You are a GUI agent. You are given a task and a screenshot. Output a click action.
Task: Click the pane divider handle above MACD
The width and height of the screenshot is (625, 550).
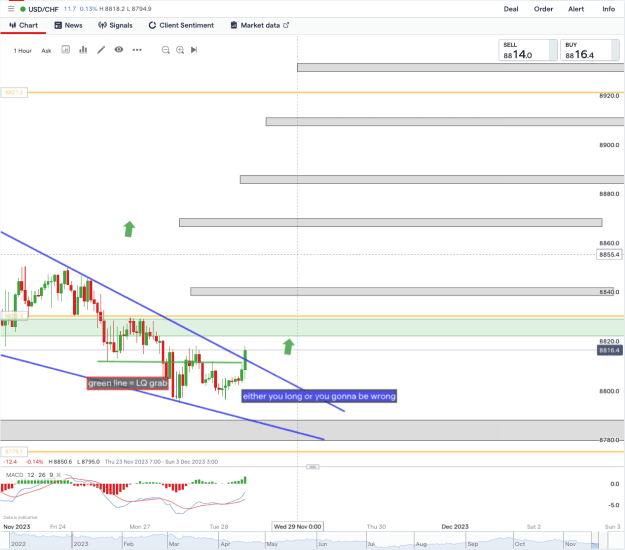(312, 467)
